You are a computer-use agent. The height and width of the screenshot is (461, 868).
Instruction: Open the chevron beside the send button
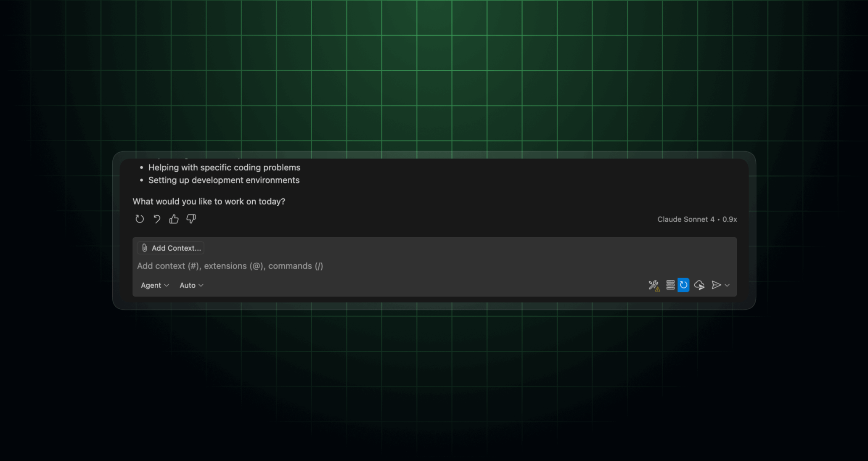(727, 285)
